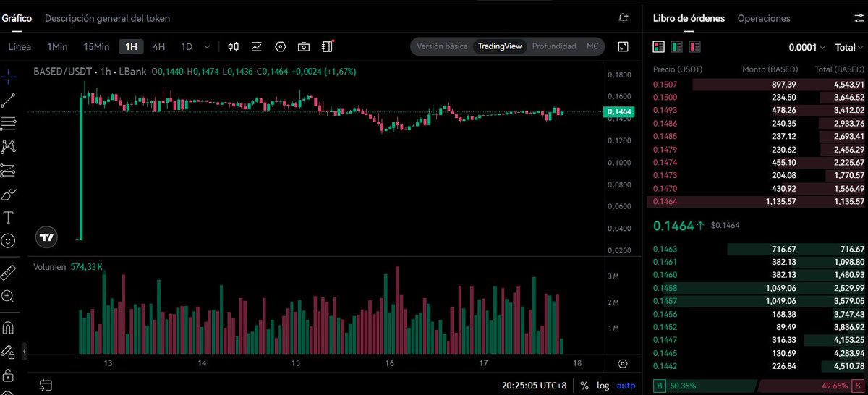Select the 1Min timeframe
Screen dimensions: 868x395
click(x=57, y=46)
